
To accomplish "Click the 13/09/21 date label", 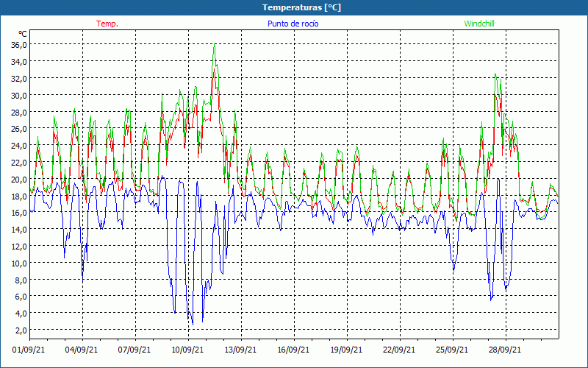I will pos(240,350).
